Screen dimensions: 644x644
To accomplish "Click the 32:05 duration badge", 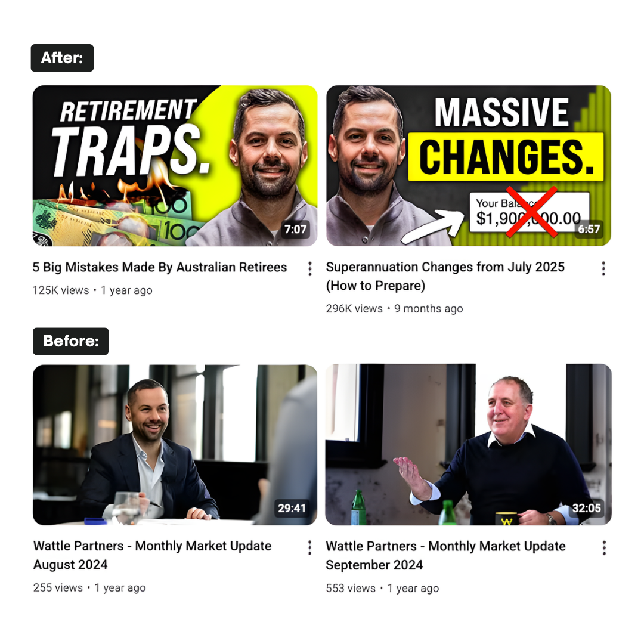I will 587,509.
